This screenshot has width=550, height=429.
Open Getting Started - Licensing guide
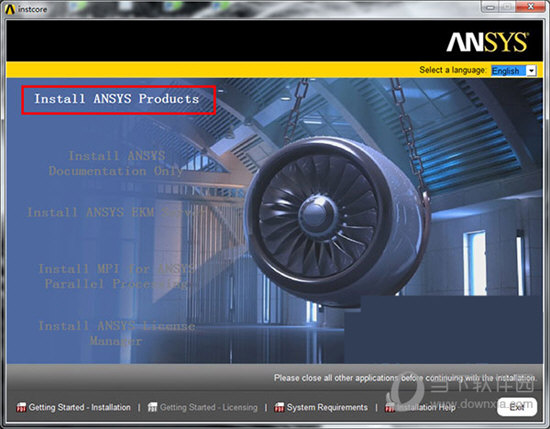(209, 407)
